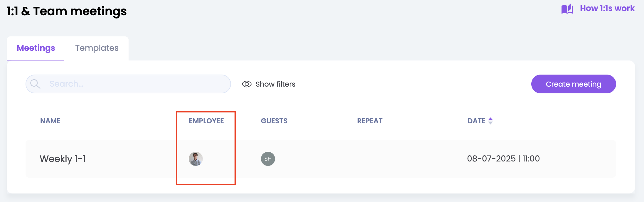Switch to the Meetings tab
Image resolution: width=644 pixels, height=202 pixels.
(36, 48)
